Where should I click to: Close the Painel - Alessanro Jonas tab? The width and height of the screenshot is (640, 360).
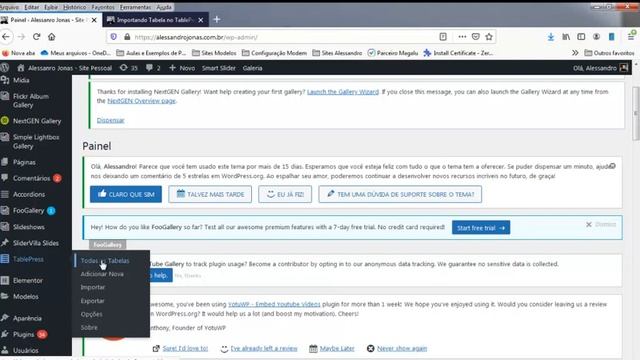(x=94, y=20)
